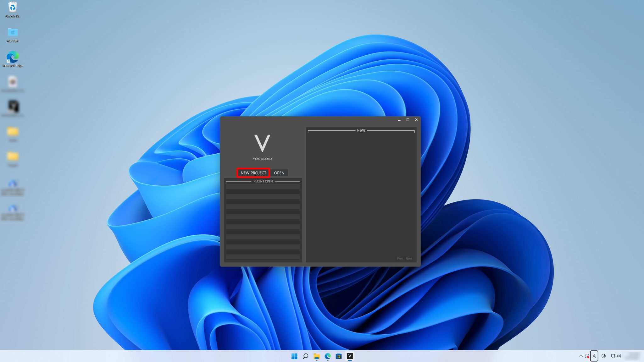Click the large VOCALOID V logo

(262, 144)
